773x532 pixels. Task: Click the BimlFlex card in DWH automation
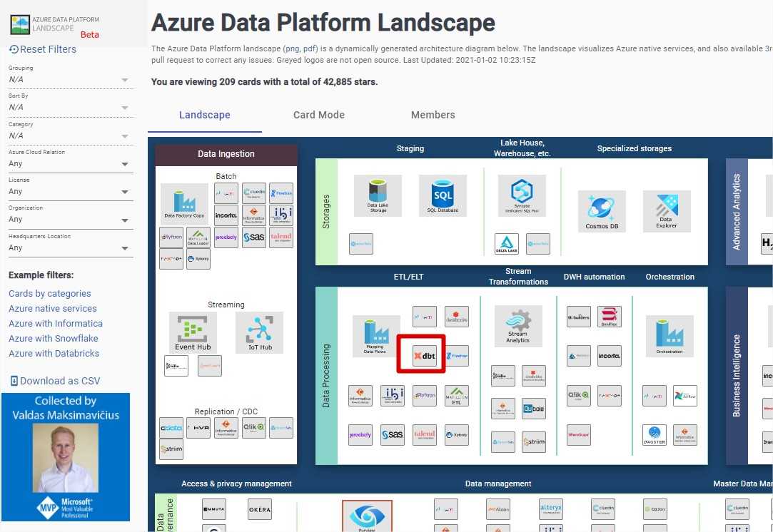pos(610,317)
